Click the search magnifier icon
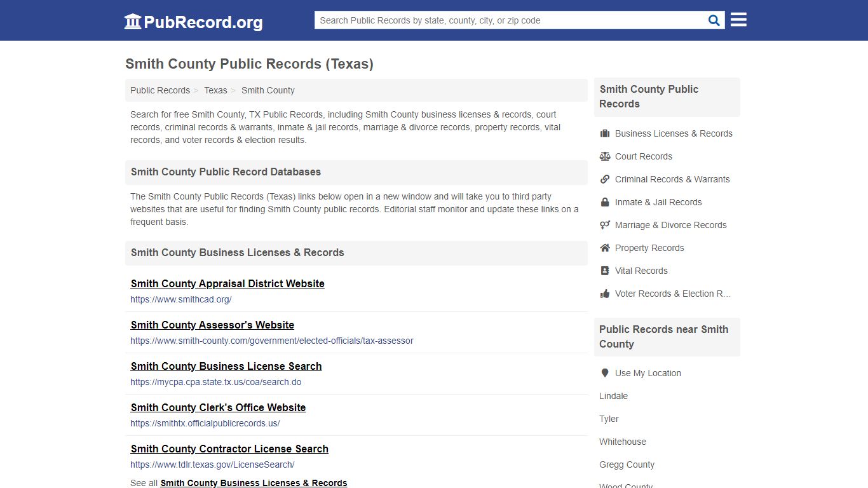This screenshot has height=488, width=868. pos(714,20)
